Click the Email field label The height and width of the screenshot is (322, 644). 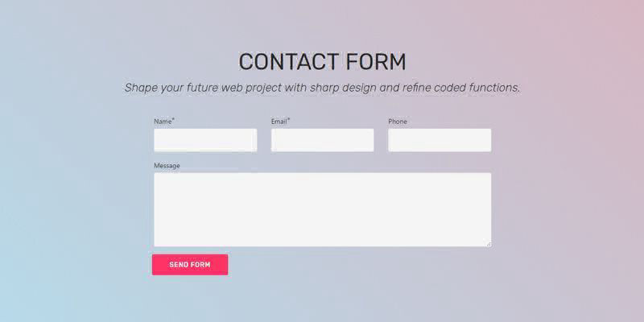click(x=279, y=122)
